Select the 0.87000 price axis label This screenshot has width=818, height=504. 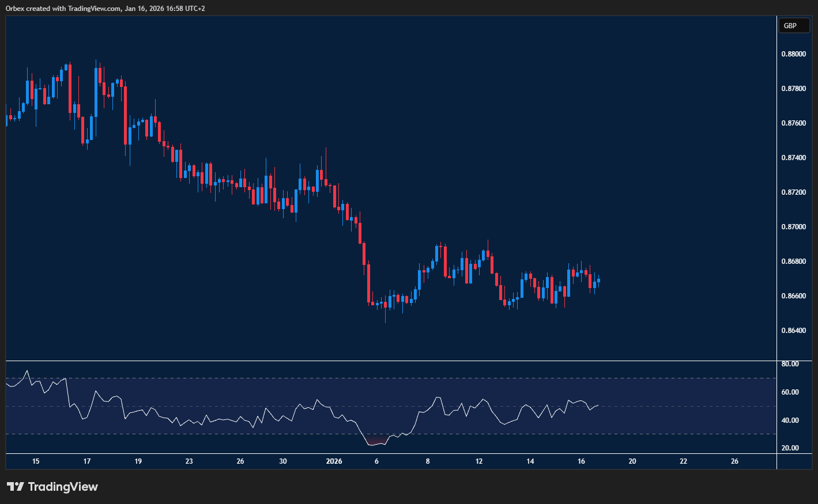click(793, 227)
